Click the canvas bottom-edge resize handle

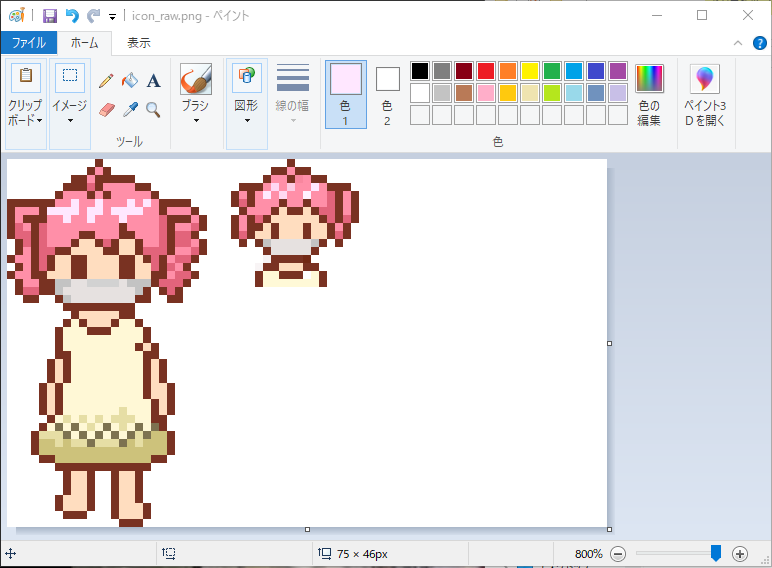pos(308,530)
